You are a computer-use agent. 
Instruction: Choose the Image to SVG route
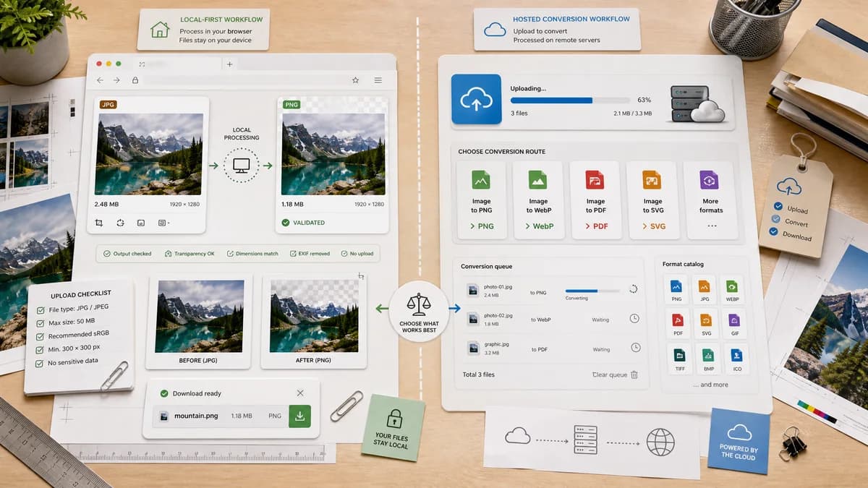(x=652, y=200)
